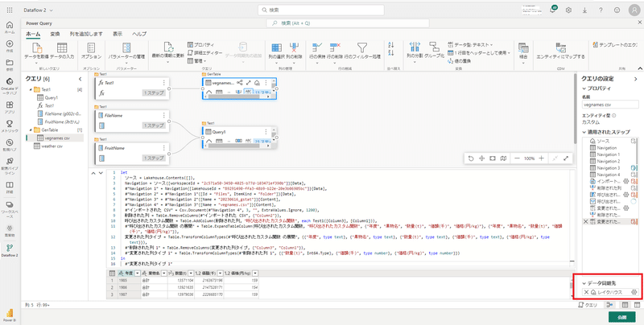Image resolution: width=644 pixels, height=325 pixels.
Task: Select the ソース applied step
Action: click(603, 141)
